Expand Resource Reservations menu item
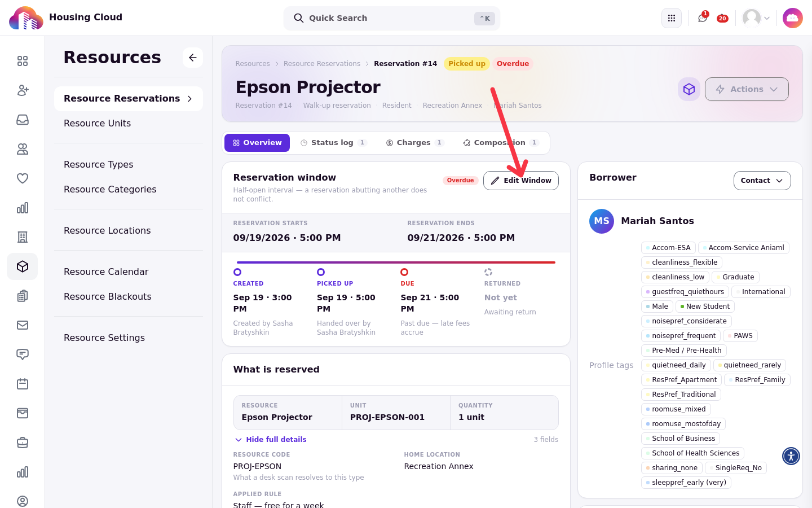 (x=129, y=99)
